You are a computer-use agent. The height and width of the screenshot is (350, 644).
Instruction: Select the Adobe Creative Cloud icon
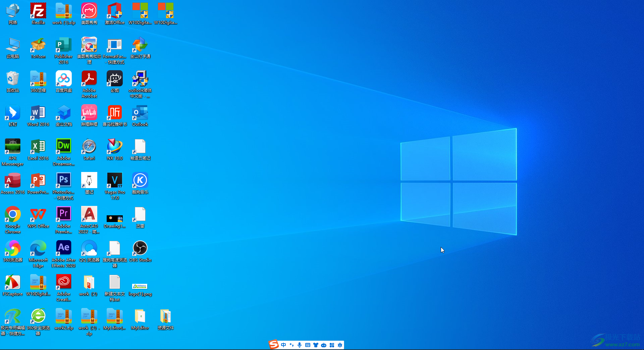pos(63,282)
